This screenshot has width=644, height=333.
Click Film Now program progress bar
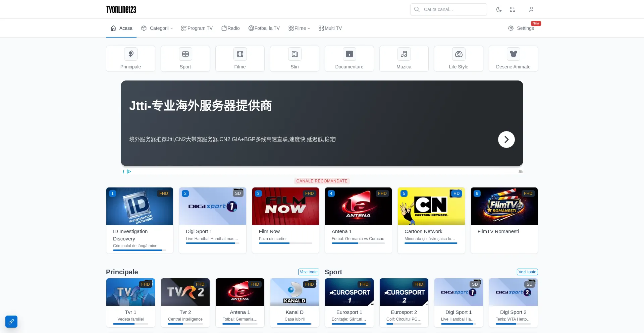pyautogui.click(x=285, y=243)
